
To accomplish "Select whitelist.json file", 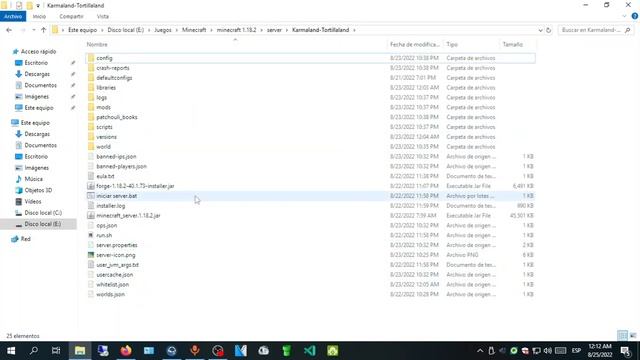I will point(113,284).
